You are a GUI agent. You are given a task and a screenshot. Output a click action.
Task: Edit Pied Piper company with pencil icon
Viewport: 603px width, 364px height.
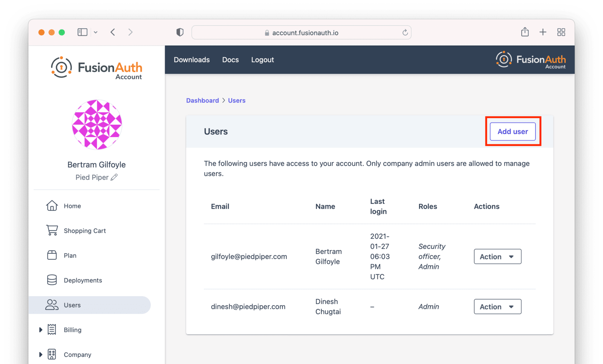(114, 177)
